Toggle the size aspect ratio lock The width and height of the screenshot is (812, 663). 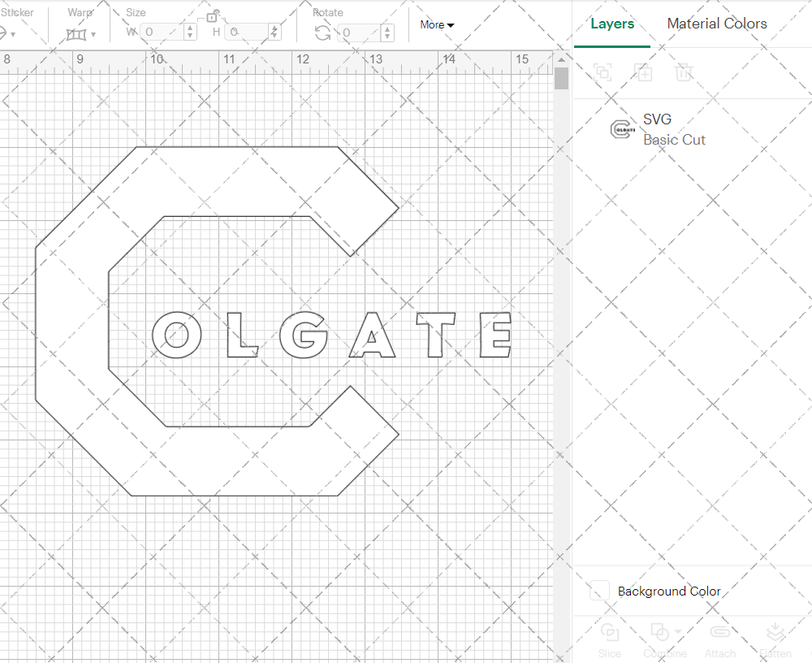click(x=212, y=16)
